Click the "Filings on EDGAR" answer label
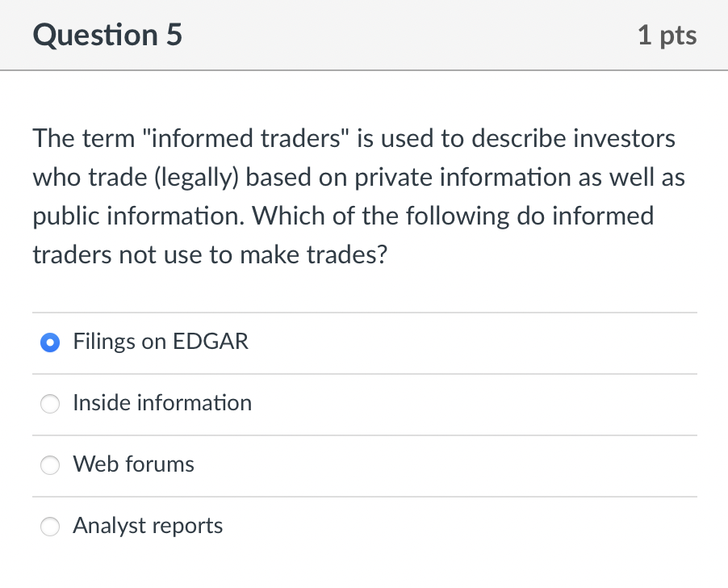This screenshot has height=588, width=728. point(160,342)
